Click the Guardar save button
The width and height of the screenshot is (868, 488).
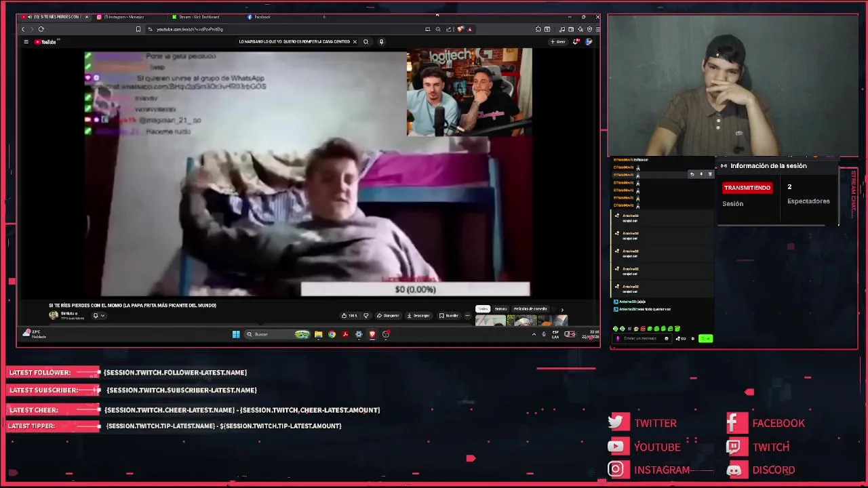449,315
